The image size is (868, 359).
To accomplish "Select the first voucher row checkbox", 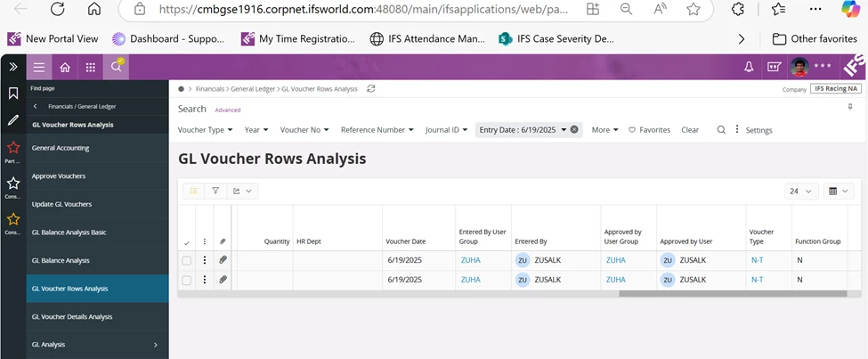I will [187, 260].
